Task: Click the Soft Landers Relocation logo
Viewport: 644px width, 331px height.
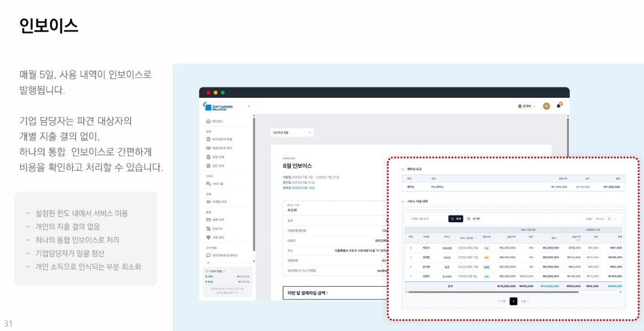Action: coord(218,106)
